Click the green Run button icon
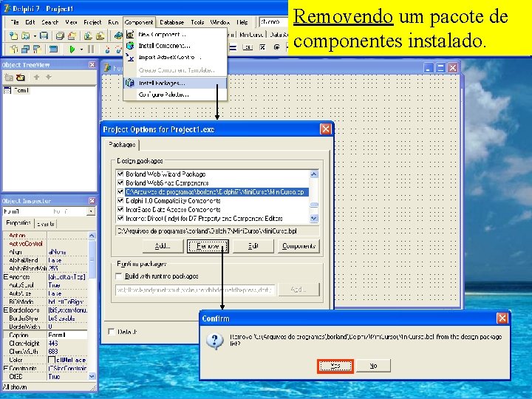 pyautogui.click(x=72, y=50)
